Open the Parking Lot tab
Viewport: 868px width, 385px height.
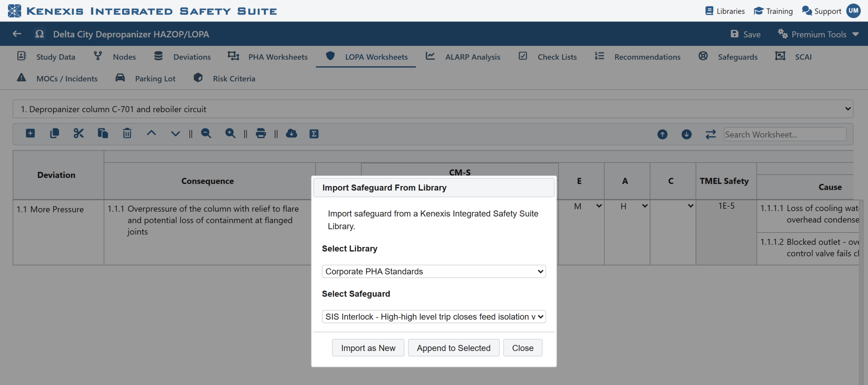tap(145, 78)
